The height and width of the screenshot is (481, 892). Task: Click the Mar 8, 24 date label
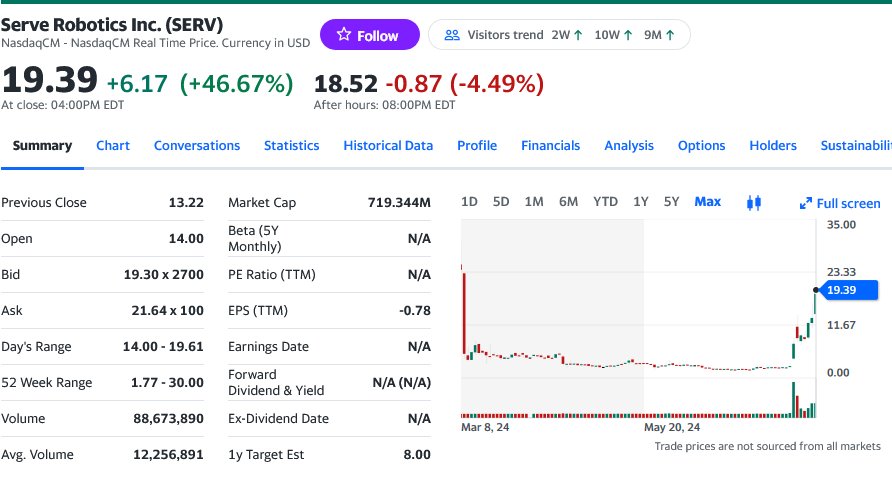485,427
